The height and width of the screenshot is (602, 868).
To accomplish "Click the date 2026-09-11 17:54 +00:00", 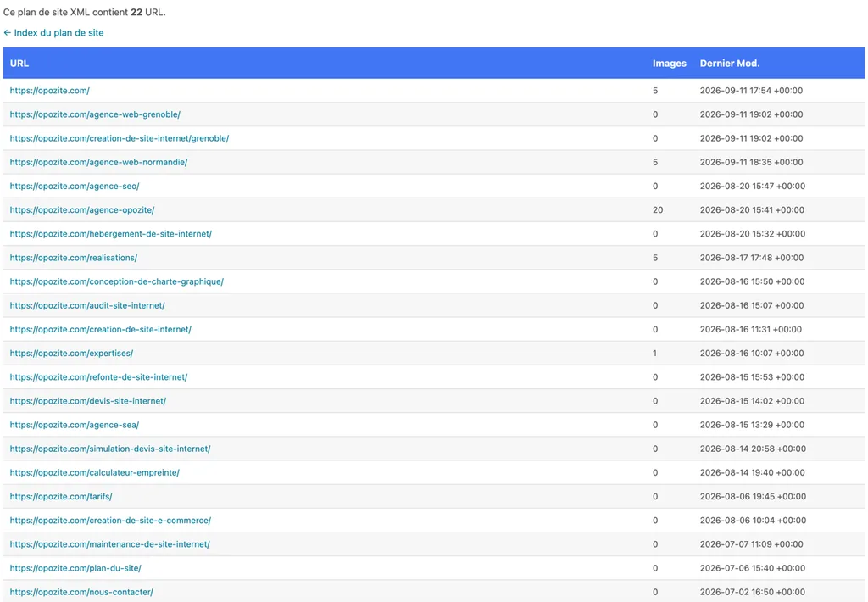I will click(751, 90).
